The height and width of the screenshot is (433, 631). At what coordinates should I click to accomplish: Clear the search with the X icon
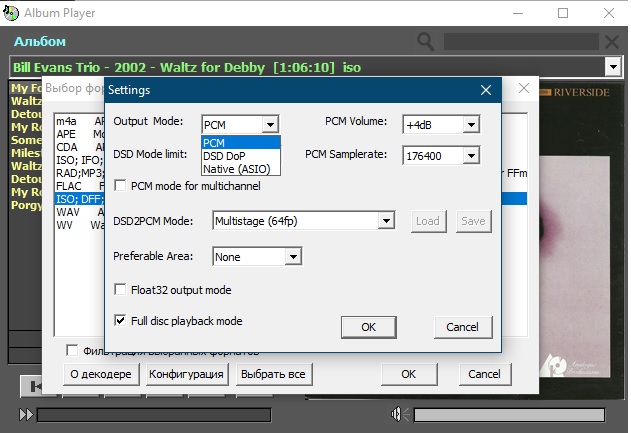click(612, 41)
